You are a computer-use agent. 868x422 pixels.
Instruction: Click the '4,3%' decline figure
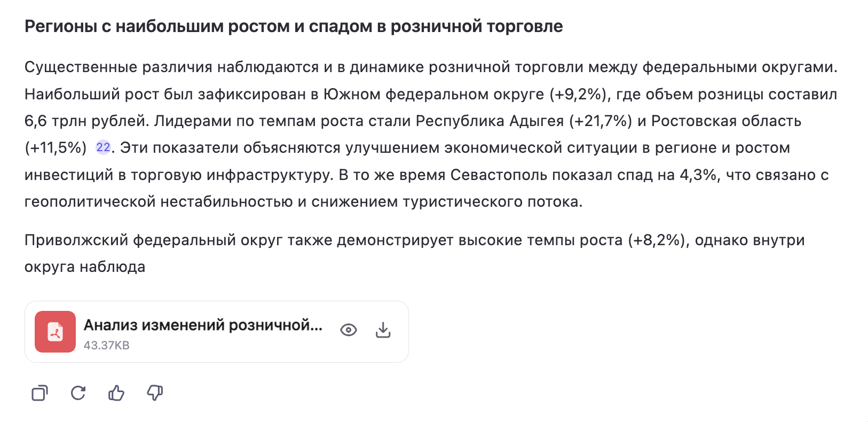click(x=698, y=175)
